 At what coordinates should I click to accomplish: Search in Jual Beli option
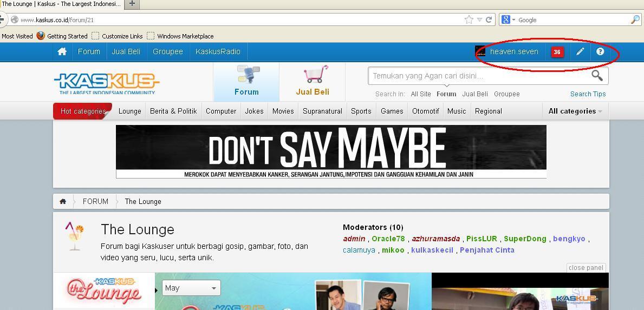coord(475,94)
